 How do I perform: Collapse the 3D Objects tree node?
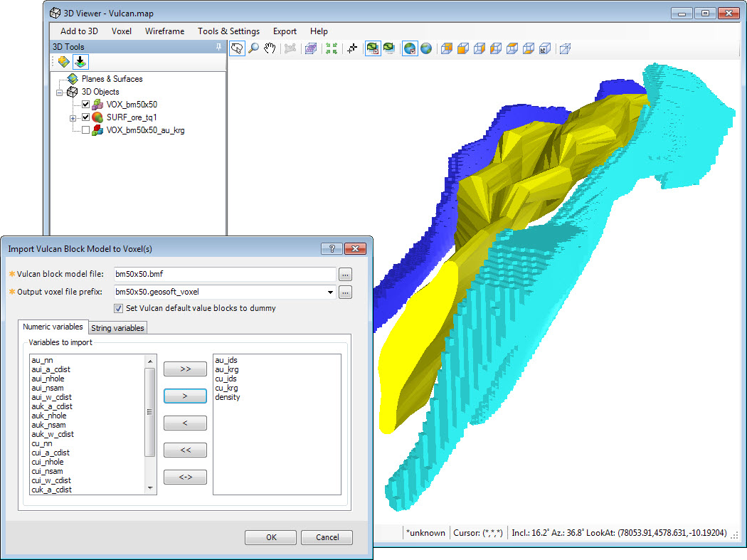(x=60, y=92)
